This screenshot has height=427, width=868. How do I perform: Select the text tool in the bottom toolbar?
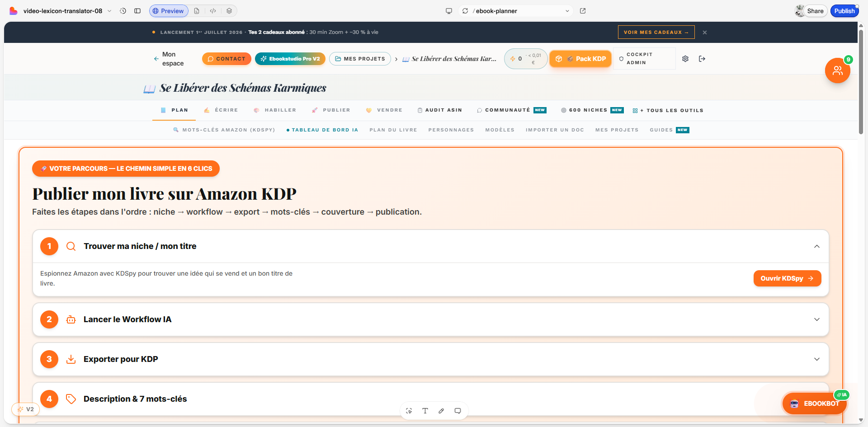tap(425, 411)
